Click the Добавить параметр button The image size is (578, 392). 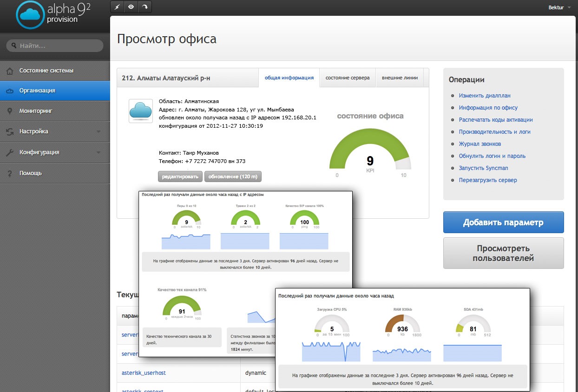pos(503,222)
